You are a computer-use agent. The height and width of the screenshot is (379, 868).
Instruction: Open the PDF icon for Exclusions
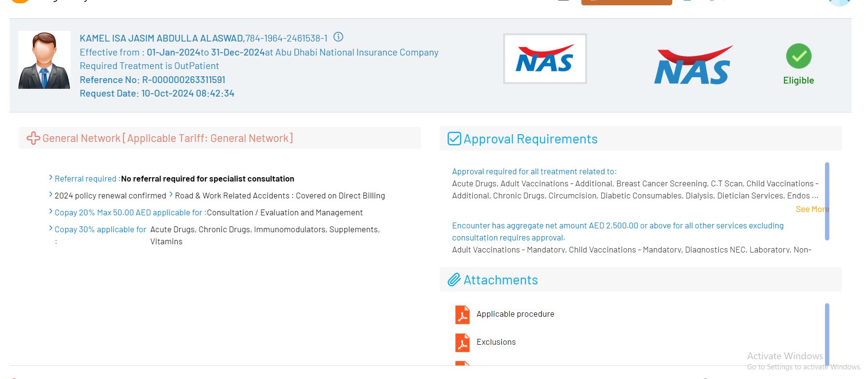463,342
